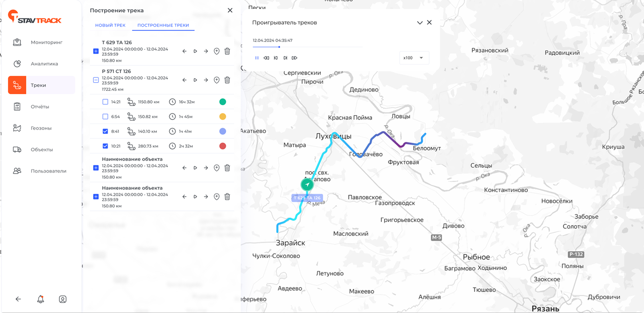Open user profile icon in sidebar
Image resolution: width=644 pixels, height=313 pixels.
pos(63,299)
